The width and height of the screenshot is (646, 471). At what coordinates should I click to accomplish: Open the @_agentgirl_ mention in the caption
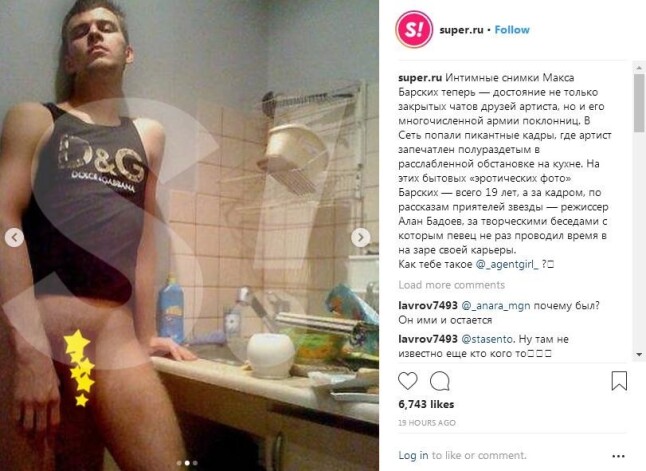(x=507, y=264)
